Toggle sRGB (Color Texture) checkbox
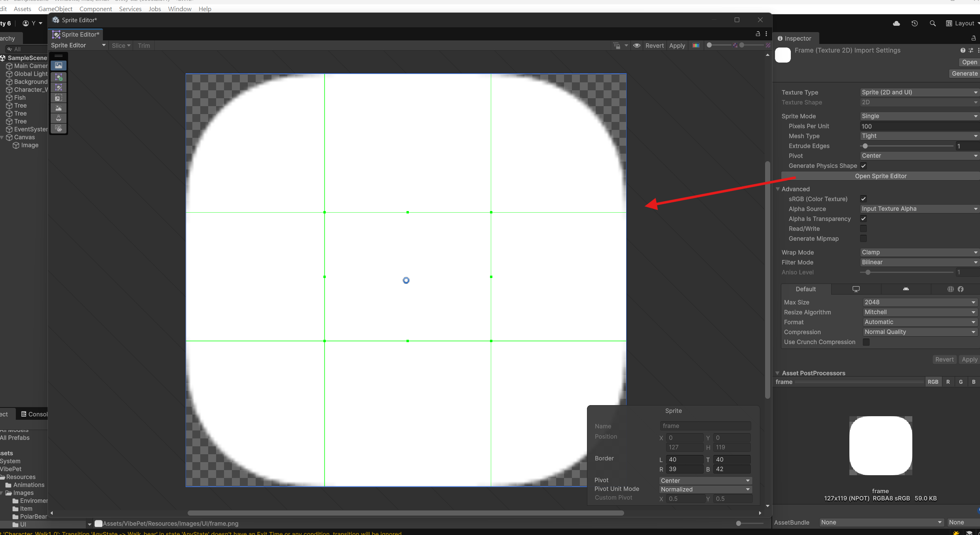980x535 pixels. (864, 199)
